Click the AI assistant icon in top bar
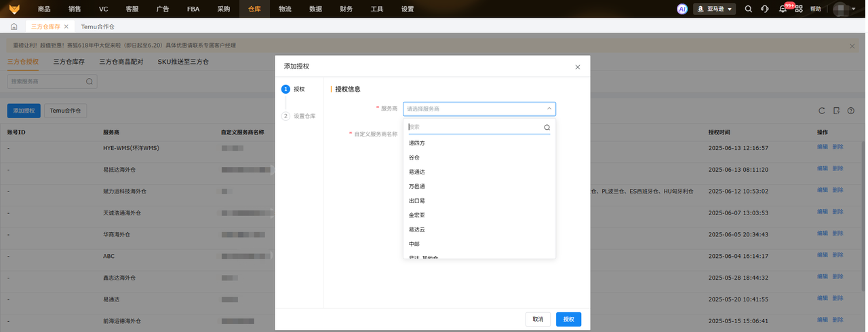Image resolution: width=868 pixels, height=332 pixels. click(682, 9)
